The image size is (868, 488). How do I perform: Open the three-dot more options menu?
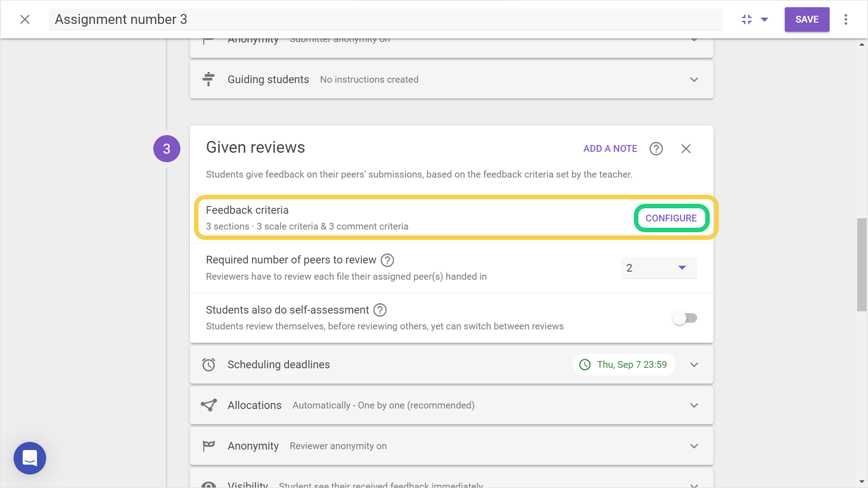coord(845,19)
